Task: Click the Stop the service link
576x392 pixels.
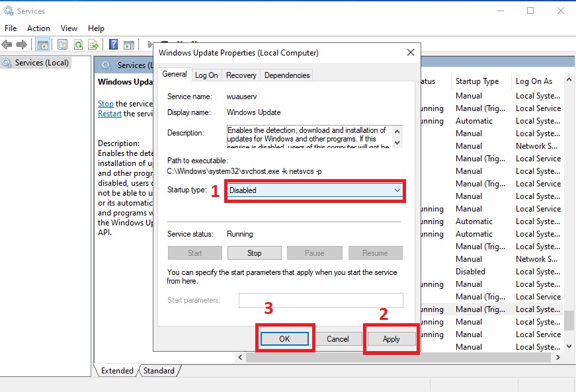Action: (105, 104)
